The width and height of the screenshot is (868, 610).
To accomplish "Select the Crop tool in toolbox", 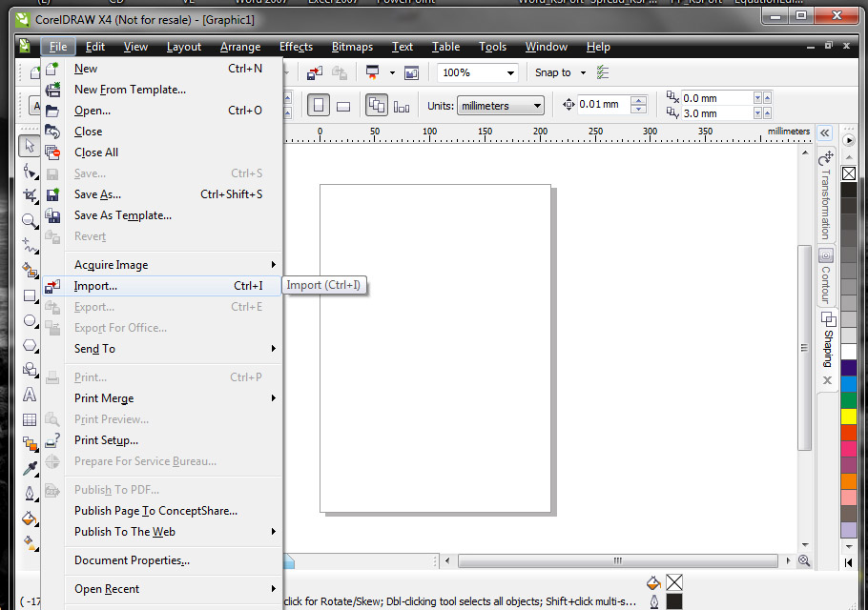I will tap(30, 195).
